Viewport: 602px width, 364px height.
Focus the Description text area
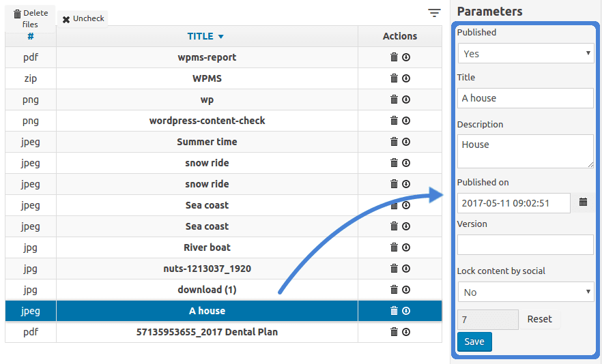[x=526, y=151]
